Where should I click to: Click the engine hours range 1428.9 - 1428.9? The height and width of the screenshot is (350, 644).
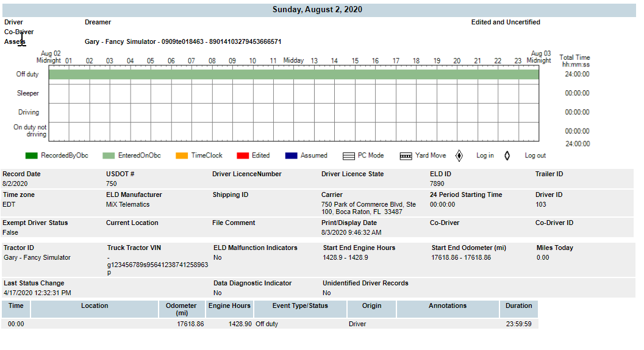(x=345, y=257)
